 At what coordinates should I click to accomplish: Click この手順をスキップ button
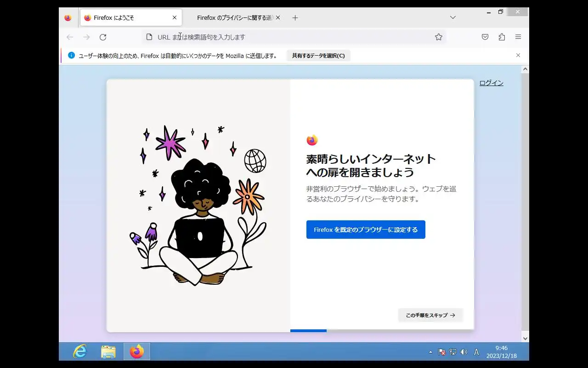pos(430,315)
